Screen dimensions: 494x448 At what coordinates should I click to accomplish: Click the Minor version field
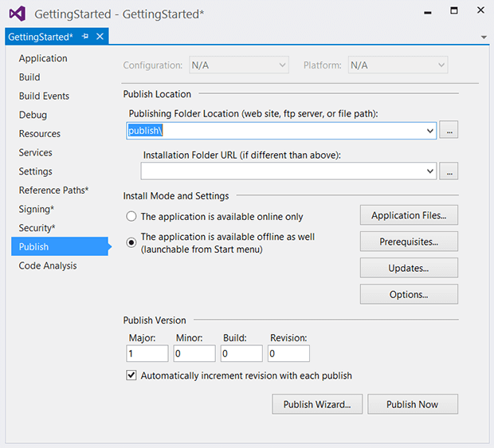click(x=194, y=353)
